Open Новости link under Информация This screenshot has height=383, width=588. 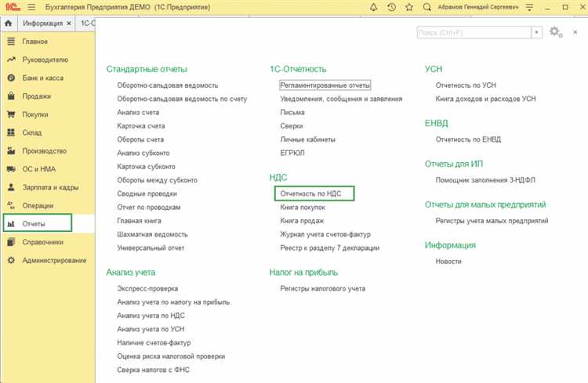coord(448,262)
